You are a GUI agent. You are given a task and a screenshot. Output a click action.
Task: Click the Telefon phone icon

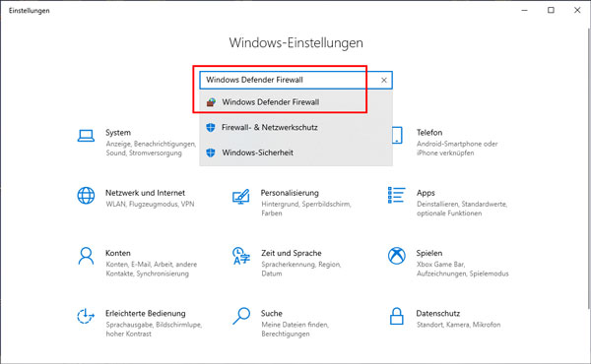pos(397,135)
